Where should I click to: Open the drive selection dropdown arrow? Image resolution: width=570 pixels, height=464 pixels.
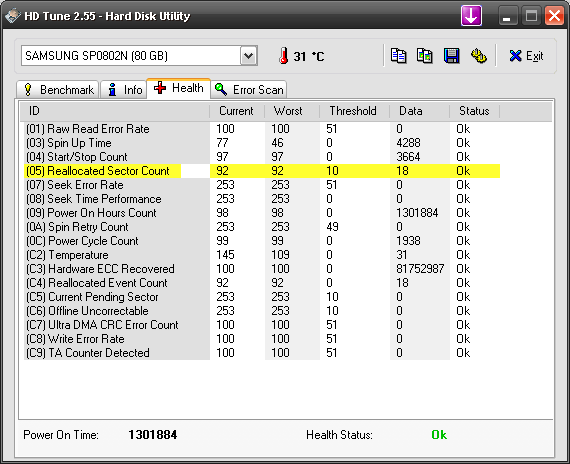click(249, 56)
